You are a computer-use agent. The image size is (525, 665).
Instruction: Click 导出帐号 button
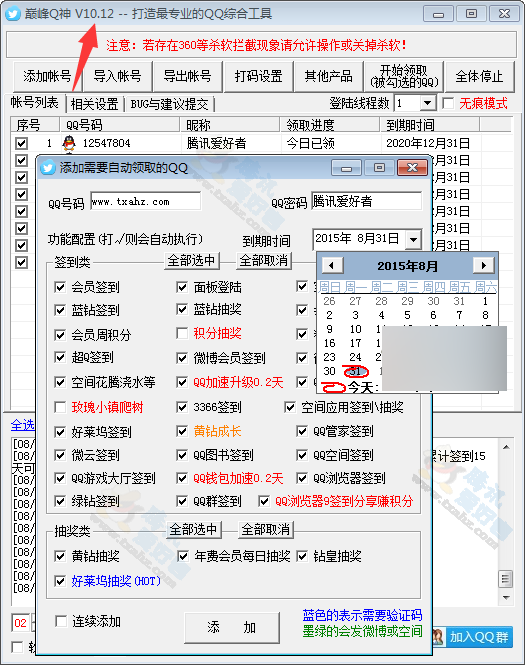pyautogui.click(x=188, y=76)
